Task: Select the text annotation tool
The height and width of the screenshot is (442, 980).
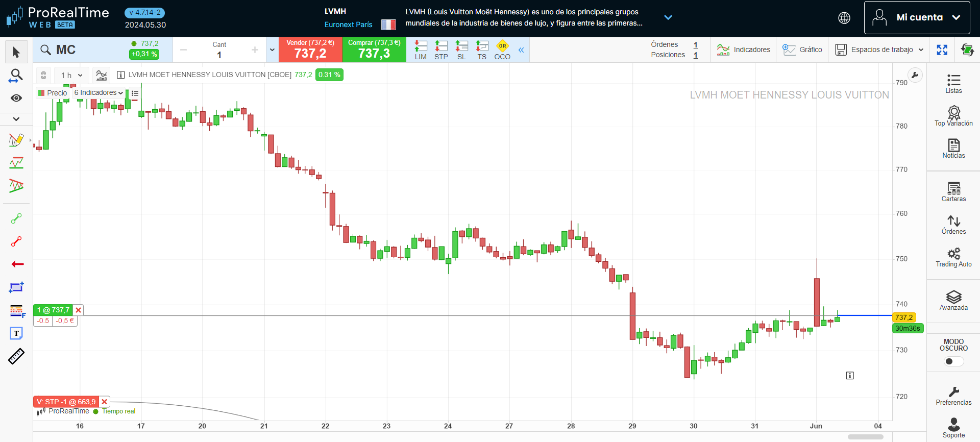Action: point(16,333)
